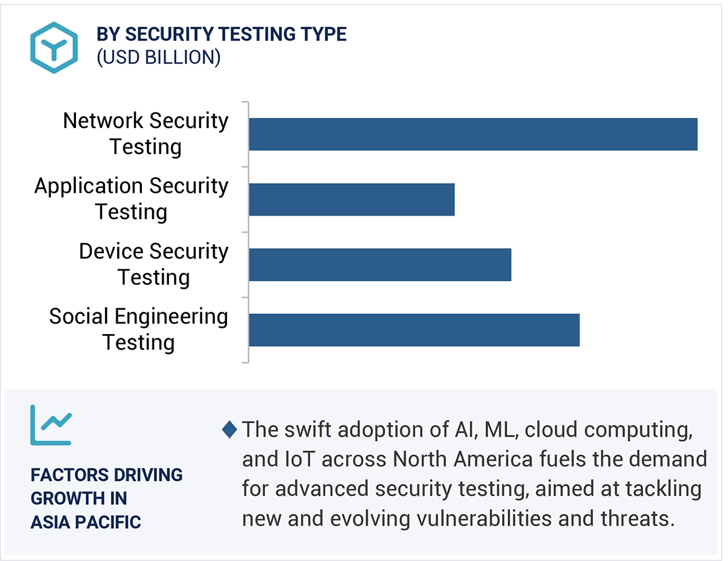Click the ASIA PACIFIC heading text

pos(86,521)
